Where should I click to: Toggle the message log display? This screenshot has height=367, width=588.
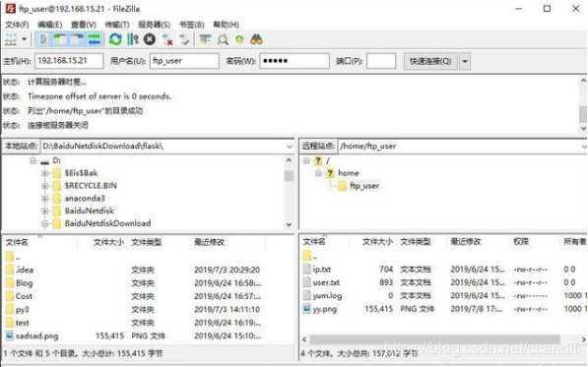coord(43,39)
